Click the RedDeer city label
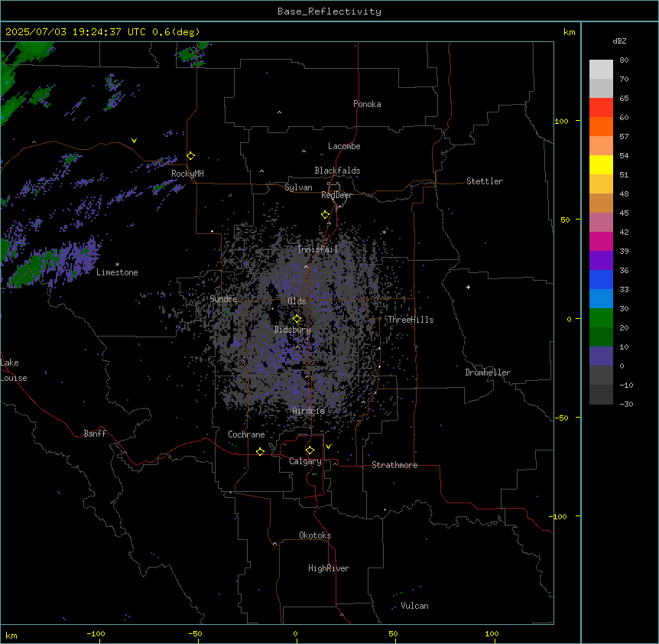The image size is (659, 644). [x=337, y=195]
